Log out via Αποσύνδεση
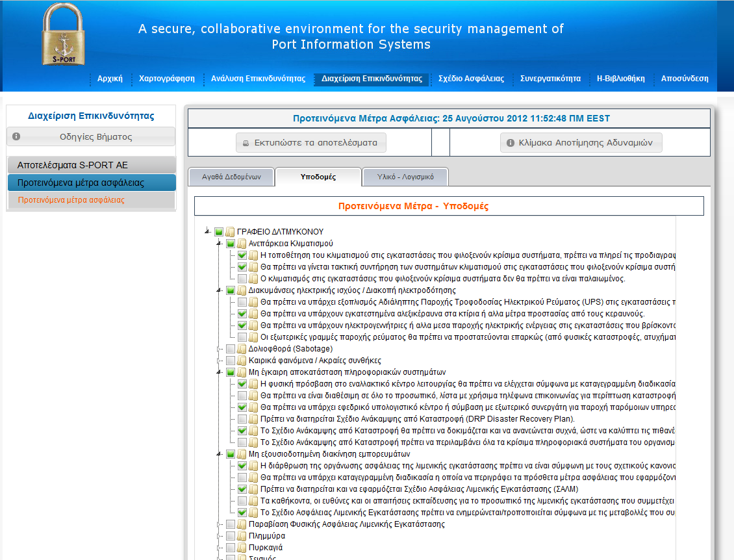 [685, 79]
